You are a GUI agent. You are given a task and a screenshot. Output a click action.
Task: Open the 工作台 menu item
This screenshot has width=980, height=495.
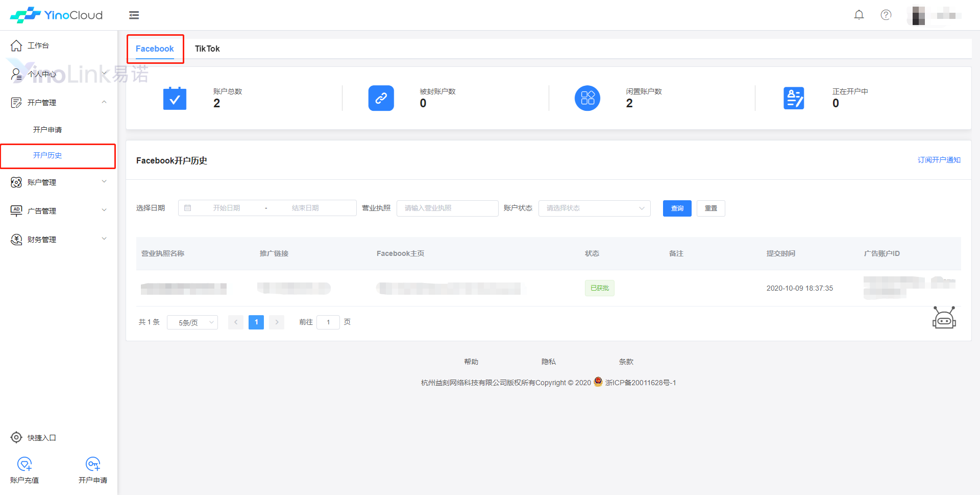pyautogui.click(x=38, y=45)
